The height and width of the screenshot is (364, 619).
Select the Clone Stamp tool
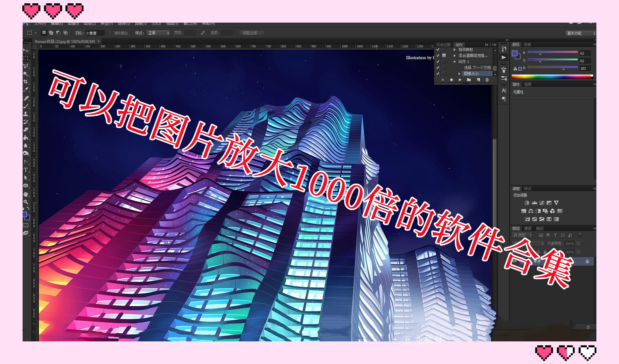[x=26, y=114]
